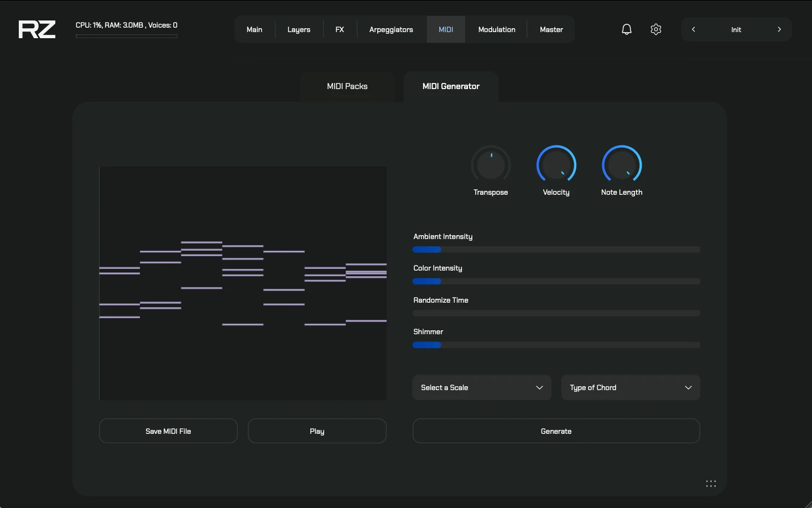The width and height of the screenshot is (812, 508).
Task: Go to next preset with right arrow
Action: coord(779,29)
